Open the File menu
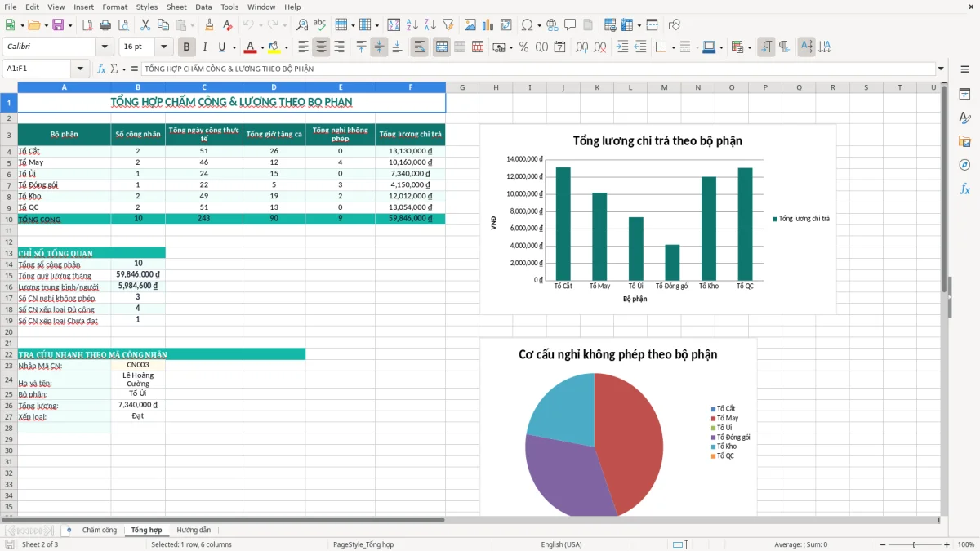The image size is (980, 551). [11, 7]
